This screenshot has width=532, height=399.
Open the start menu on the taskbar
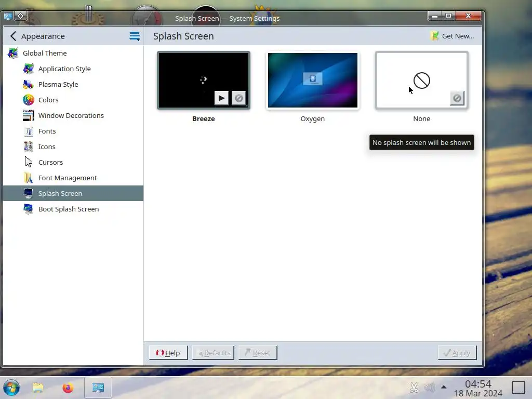click(x=11, y=388)
